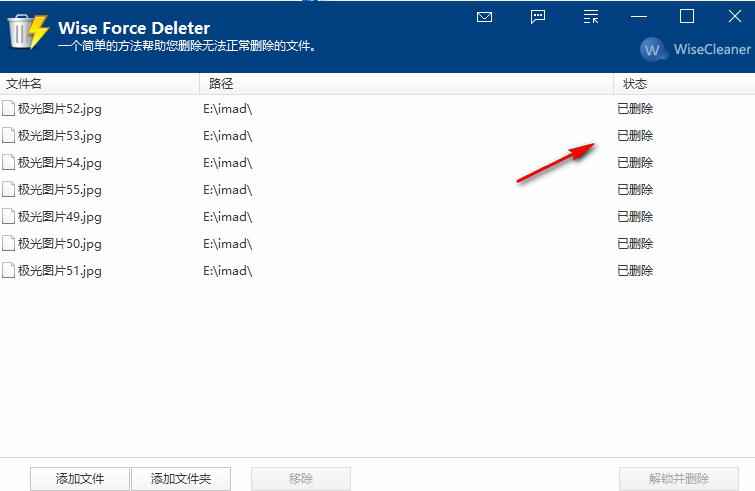
Task: Minimize the Wise Force Deleter window
Action: (639, 17)
